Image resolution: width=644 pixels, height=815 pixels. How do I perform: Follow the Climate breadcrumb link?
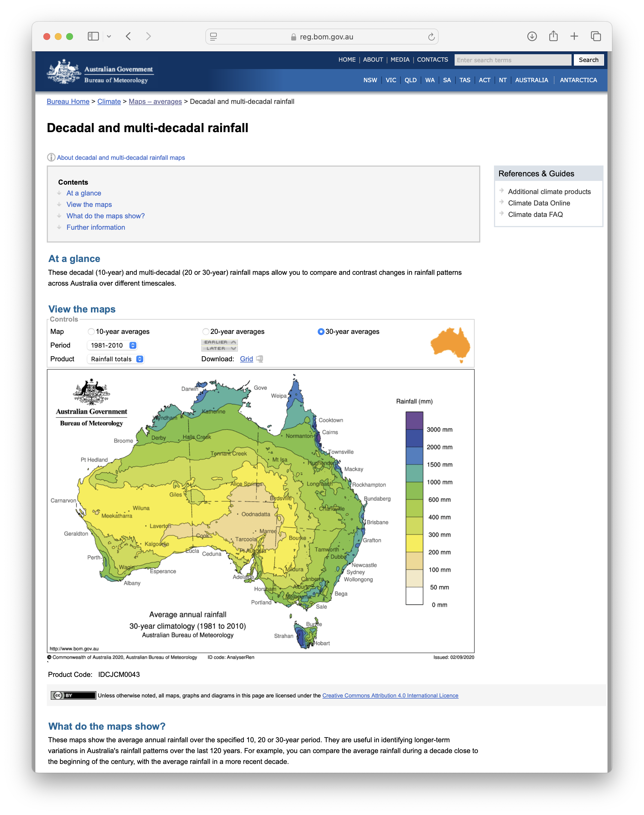click(x=109, y=102)
